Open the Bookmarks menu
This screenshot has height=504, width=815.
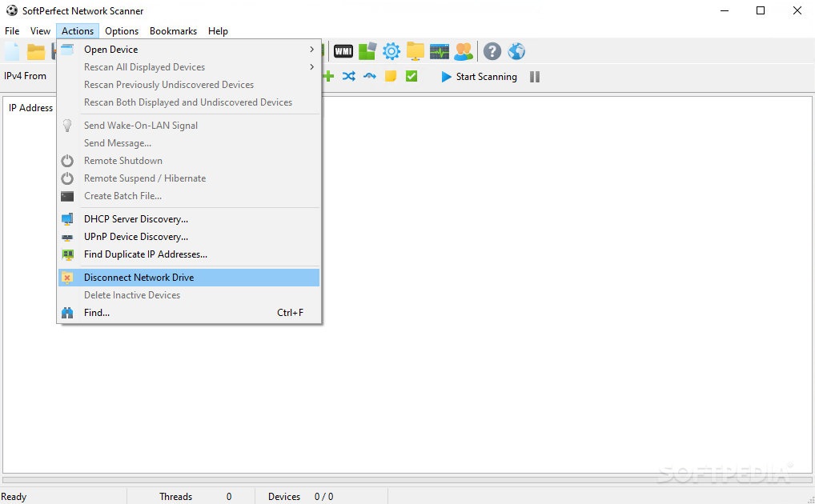point(173,31)
